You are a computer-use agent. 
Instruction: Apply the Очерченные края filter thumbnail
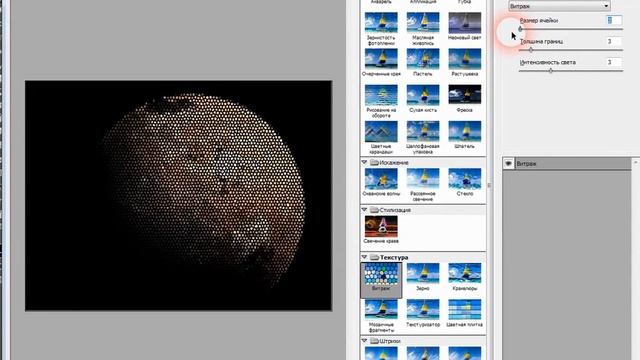(381, 59)
